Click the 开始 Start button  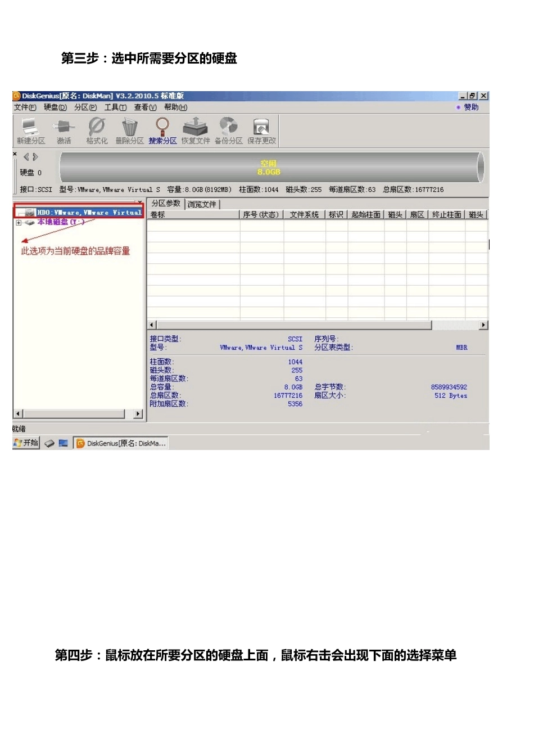26,443
